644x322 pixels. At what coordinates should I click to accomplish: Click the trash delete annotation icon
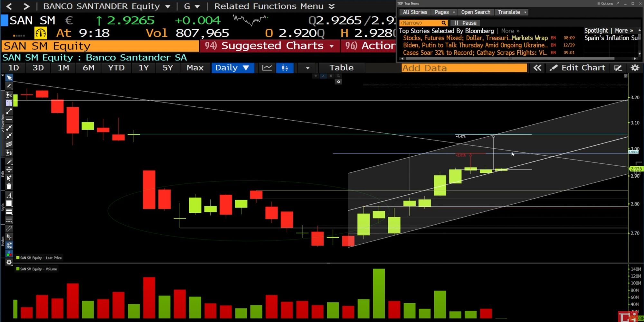click(x=9, y=186)
